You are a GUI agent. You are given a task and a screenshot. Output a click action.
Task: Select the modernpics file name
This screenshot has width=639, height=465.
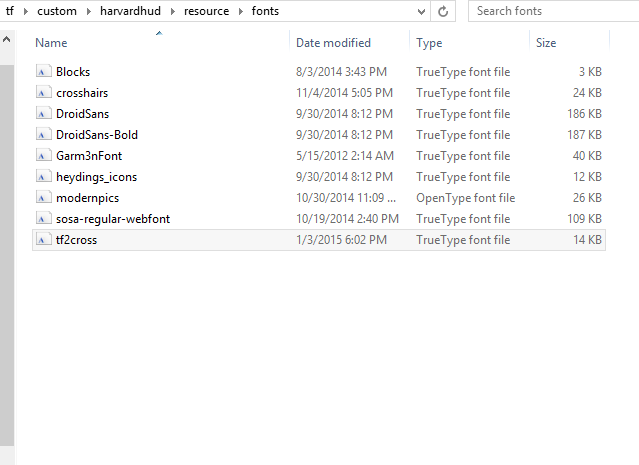[x=88, y=198]
